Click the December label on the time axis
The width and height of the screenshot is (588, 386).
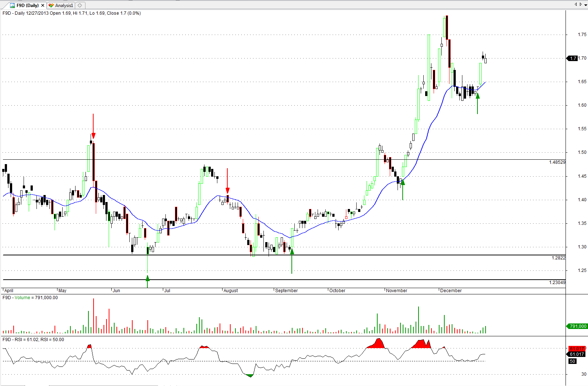[x=451, y=291]
